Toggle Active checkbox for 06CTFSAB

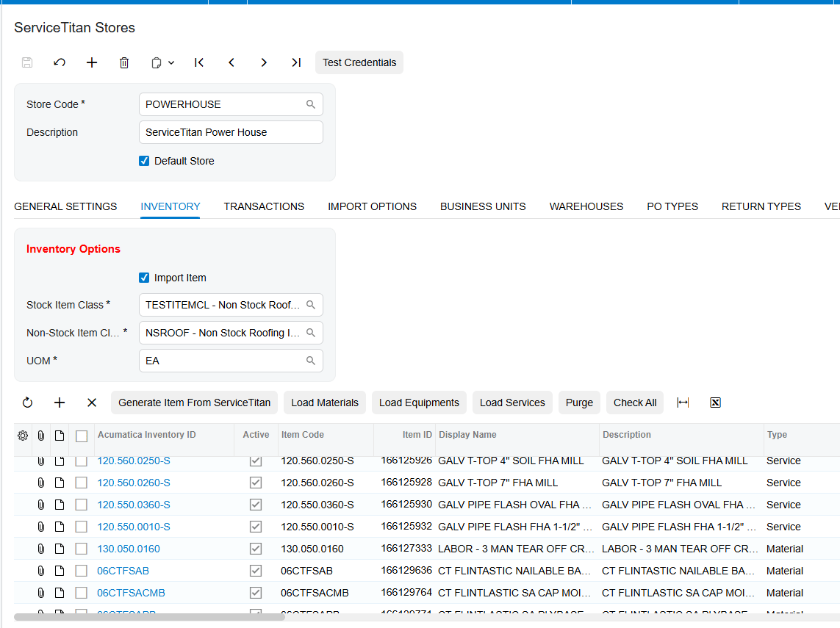coord(256,571)
